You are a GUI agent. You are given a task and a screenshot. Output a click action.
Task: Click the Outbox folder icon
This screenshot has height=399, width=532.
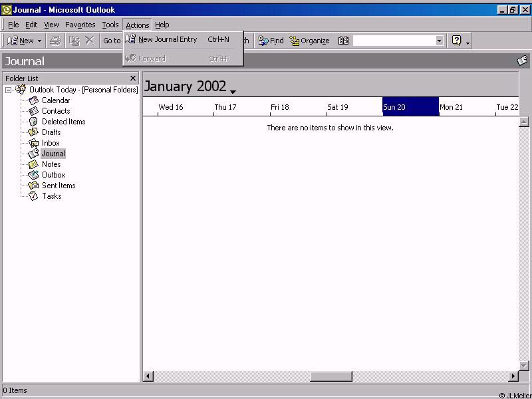(x=33, y=175)
